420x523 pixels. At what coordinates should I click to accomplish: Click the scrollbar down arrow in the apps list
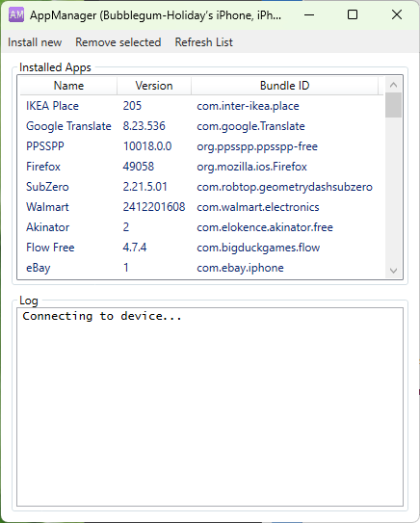pyautogui.click(x=393, y=271)
